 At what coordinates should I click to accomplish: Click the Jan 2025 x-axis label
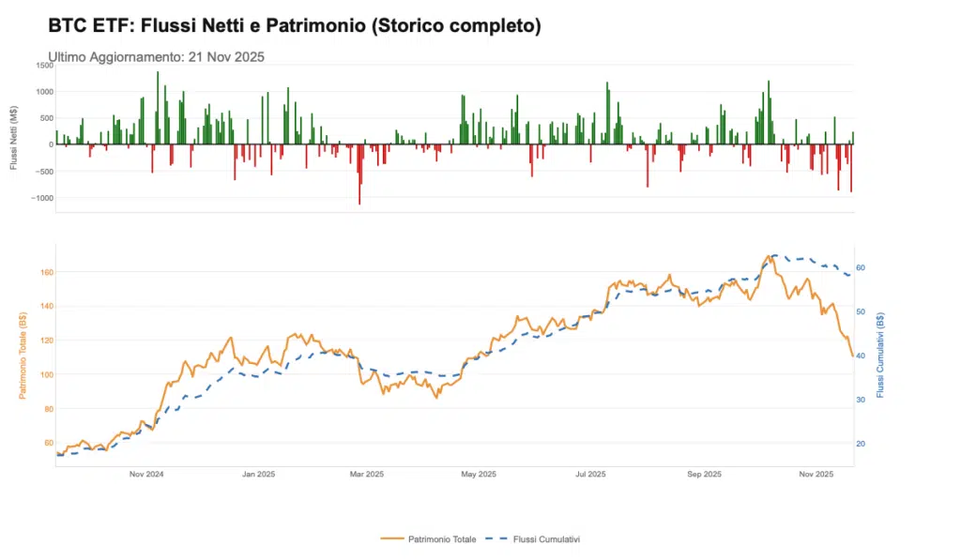258,475
